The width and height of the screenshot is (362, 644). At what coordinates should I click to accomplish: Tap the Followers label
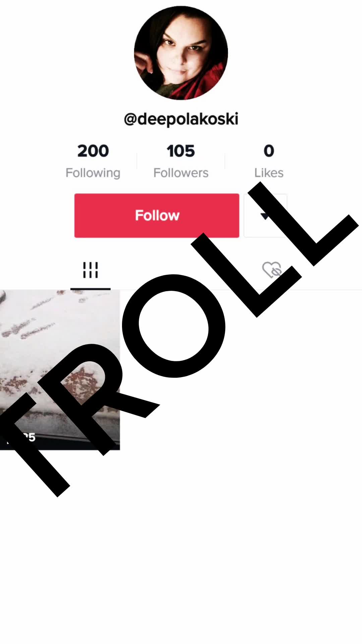pos(181,173)
